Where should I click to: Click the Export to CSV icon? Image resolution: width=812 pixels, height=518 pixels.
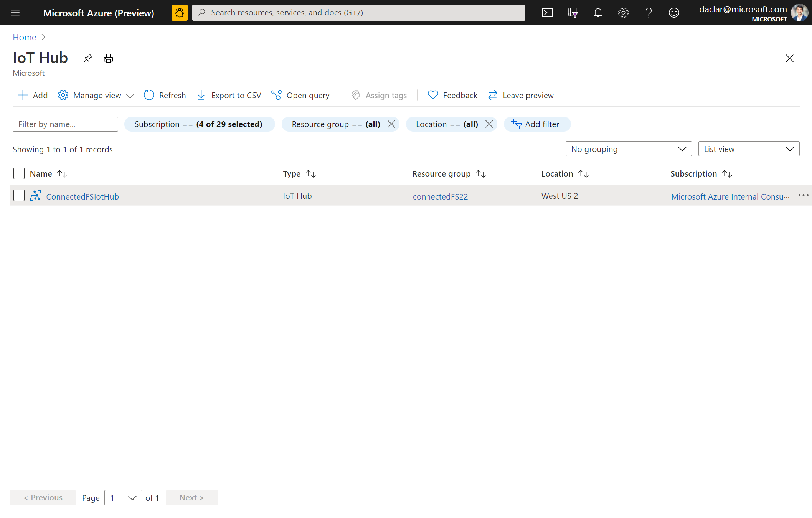click(201, 95)
